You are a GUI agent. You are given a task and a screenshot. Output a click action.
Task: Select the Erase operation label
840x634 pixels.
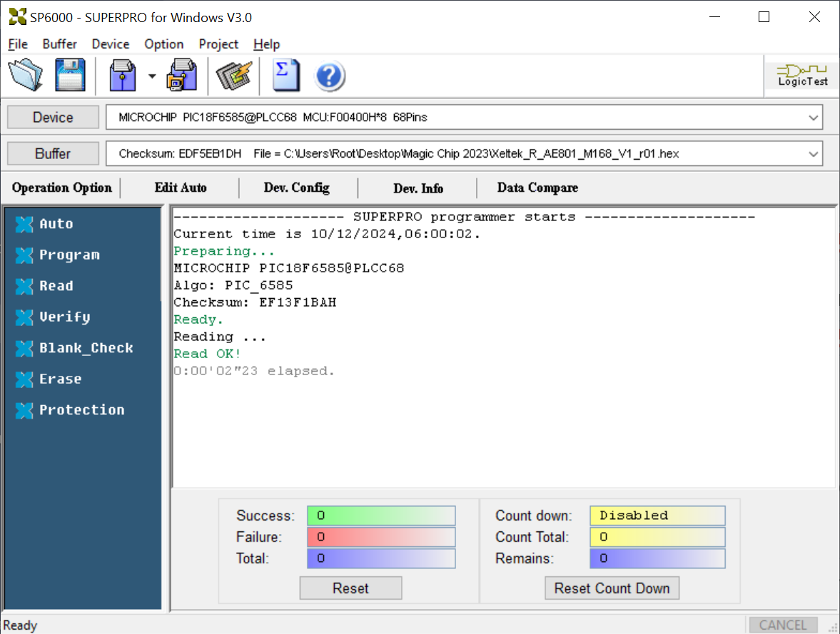point(61,379)
